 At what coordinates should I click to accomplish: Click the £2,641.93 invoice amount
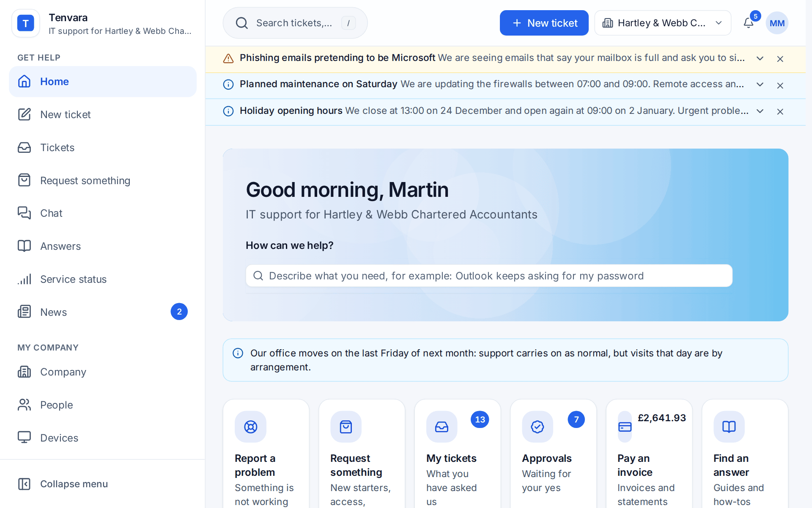tap(661, 418)
